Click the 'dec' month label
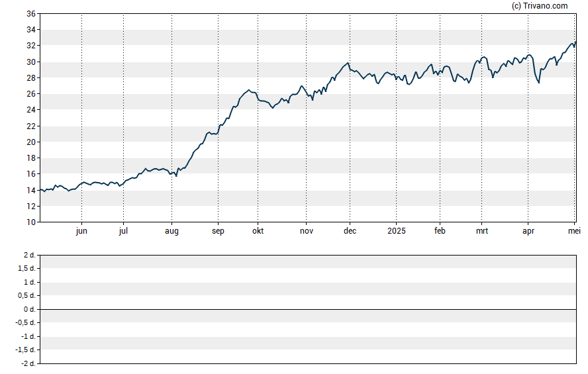588x374 pixels. click(x=350, y=231)
